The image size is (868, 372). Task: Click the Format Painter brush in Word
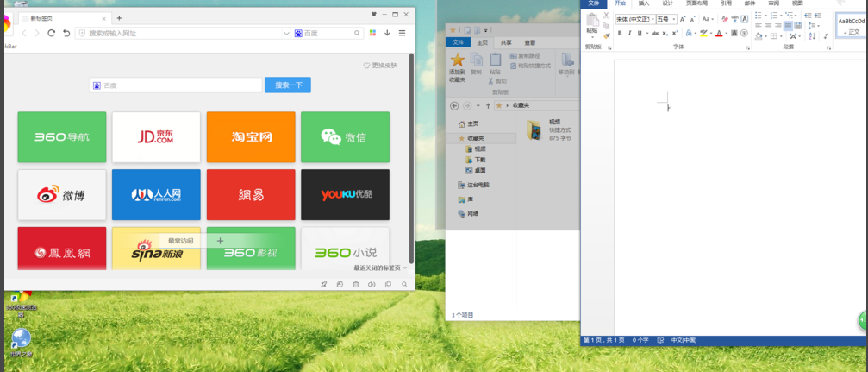[607, 35]
